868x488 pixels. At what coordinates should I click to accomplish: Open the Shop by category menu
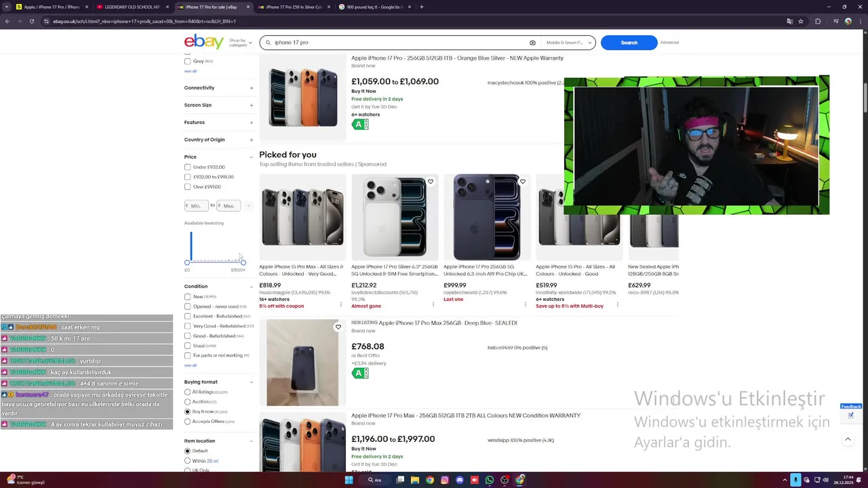(240, 42)
